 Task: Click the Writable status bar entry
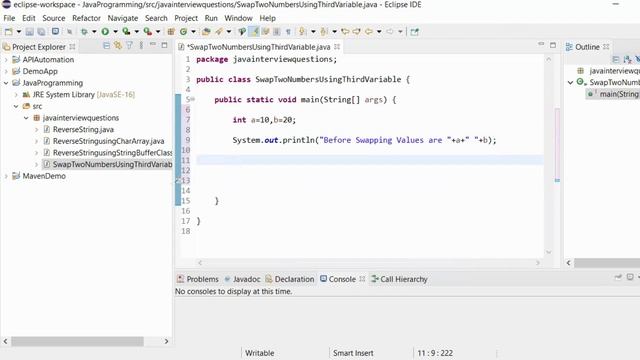tap(260, 353)
